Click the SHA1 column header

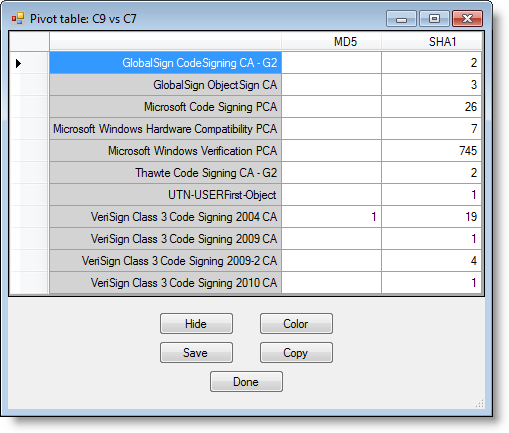pyautogui.click(x=431, y=42)
